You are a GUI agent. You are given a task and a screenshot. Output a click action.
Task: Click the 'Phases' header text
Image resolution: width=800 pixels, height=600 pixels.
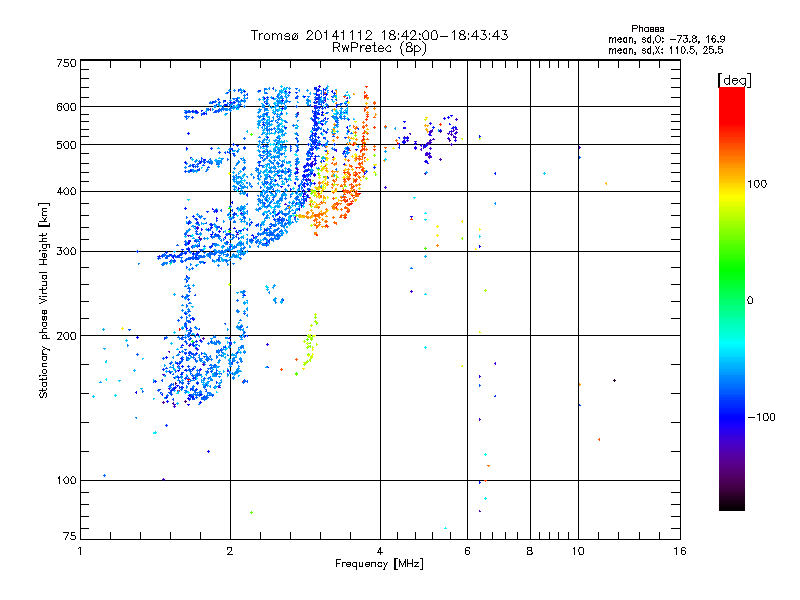pyautogui.click(x=647, y=29)
